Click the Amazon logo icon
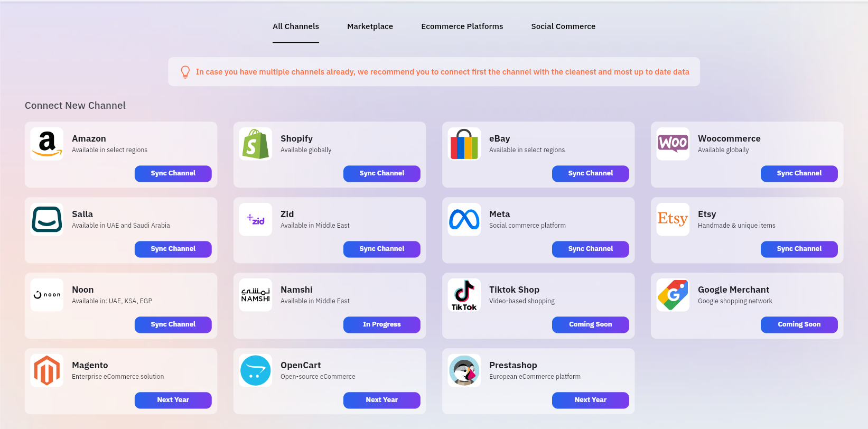Screen dimensions: 868x429 click(x=46, y=144)
